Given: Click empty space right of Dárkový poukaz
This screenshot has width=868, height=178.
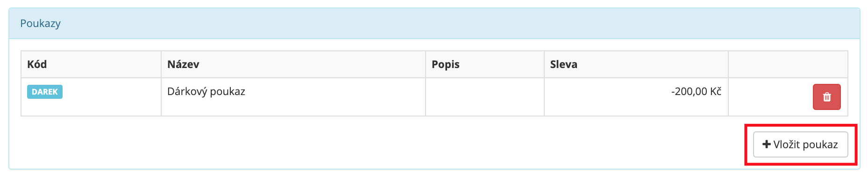Looking at the screenshot, I should (x=334, y=97).
